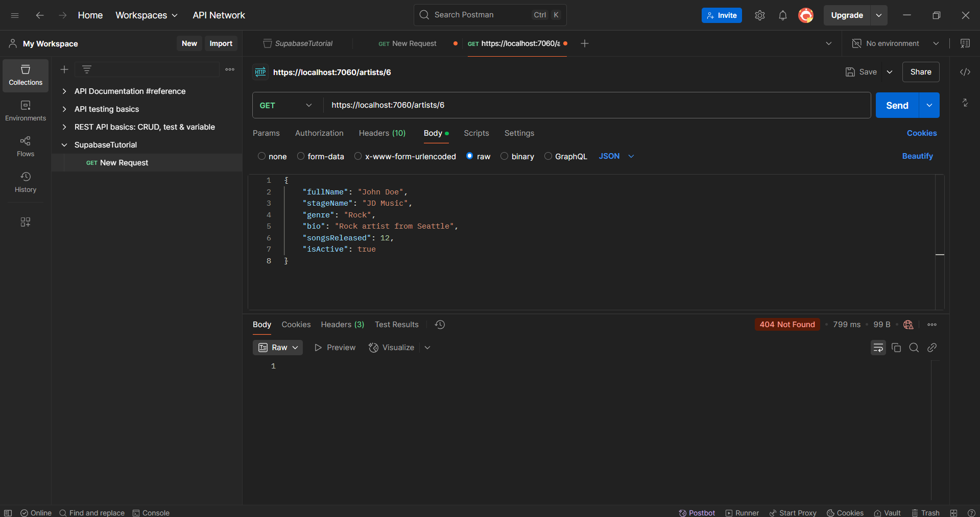Open the GET method dropdown
The height and width of the screenshot is (517, 980).
(286, 105)
